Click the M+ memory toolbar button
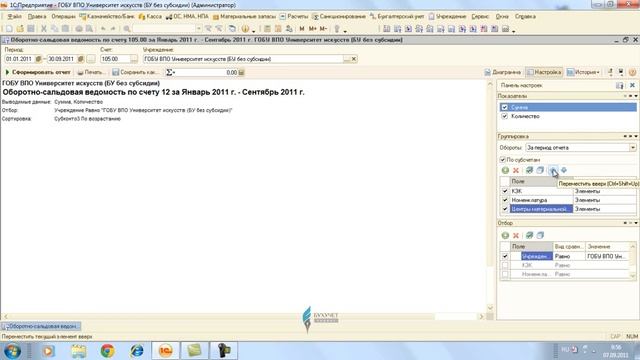 pyautogui.click(x=313, y=29)
